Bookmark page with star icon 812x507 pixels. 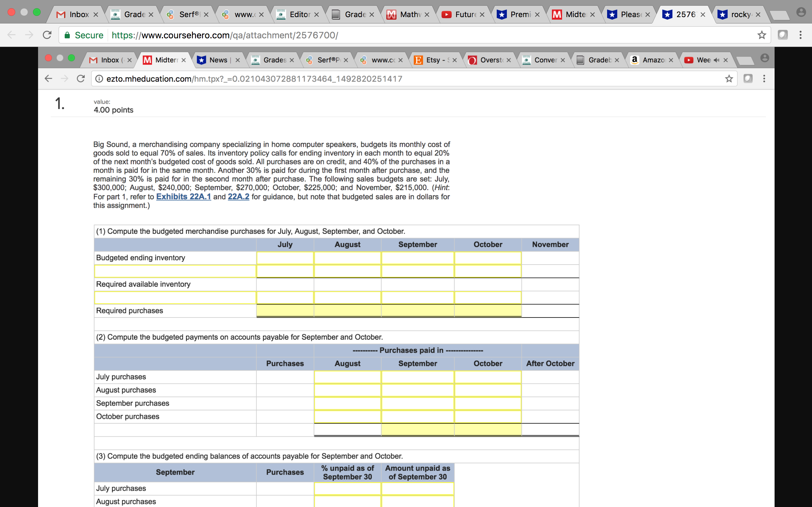pos(762,35)
